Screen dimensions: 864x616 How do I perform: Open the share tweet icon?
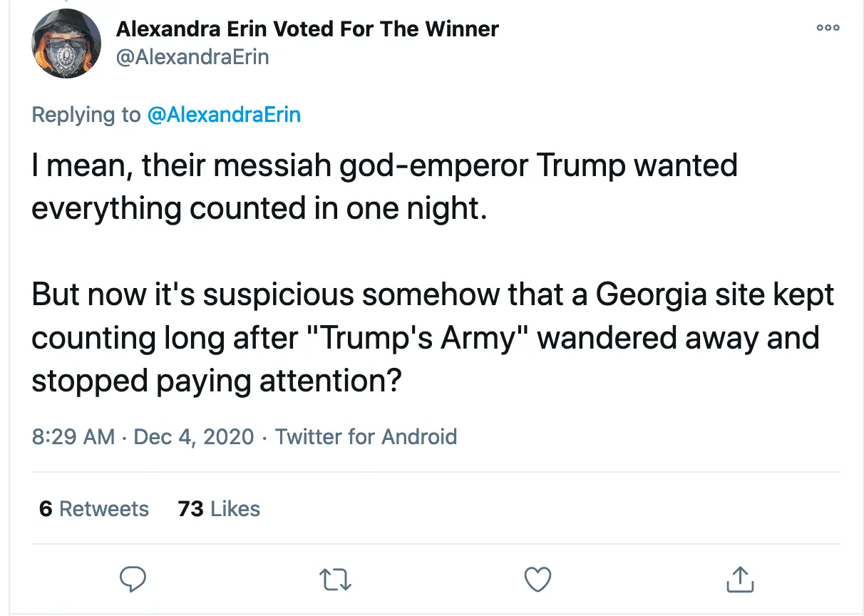pos(739,579)
